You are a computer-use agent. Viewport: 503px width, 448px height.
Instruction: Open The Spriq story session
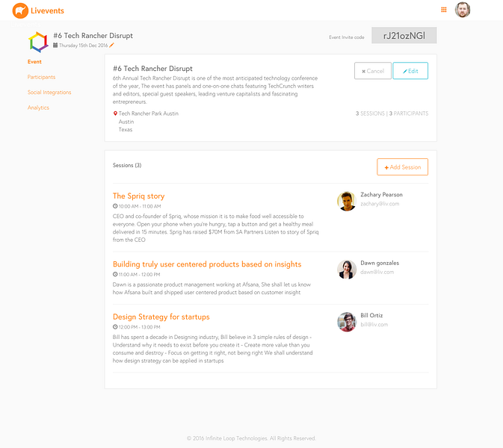pyautogui.click(x=138, y=196)
